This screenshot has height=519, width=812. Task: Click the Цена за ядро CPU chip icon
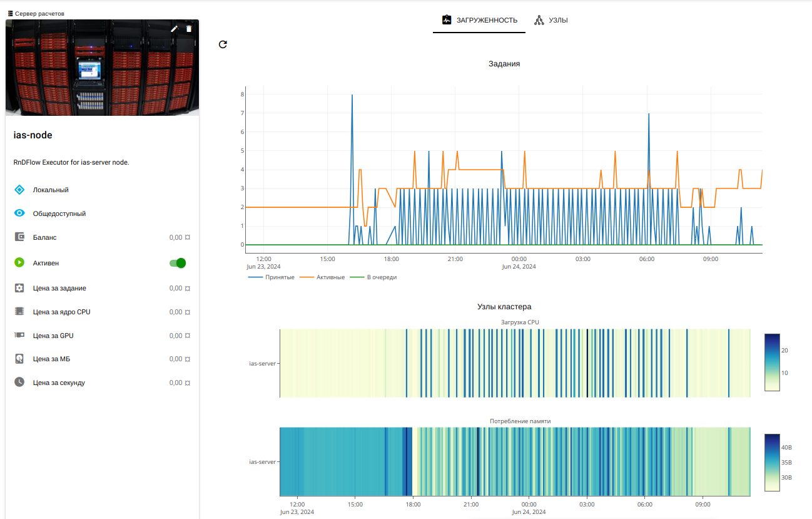[19, 311]
